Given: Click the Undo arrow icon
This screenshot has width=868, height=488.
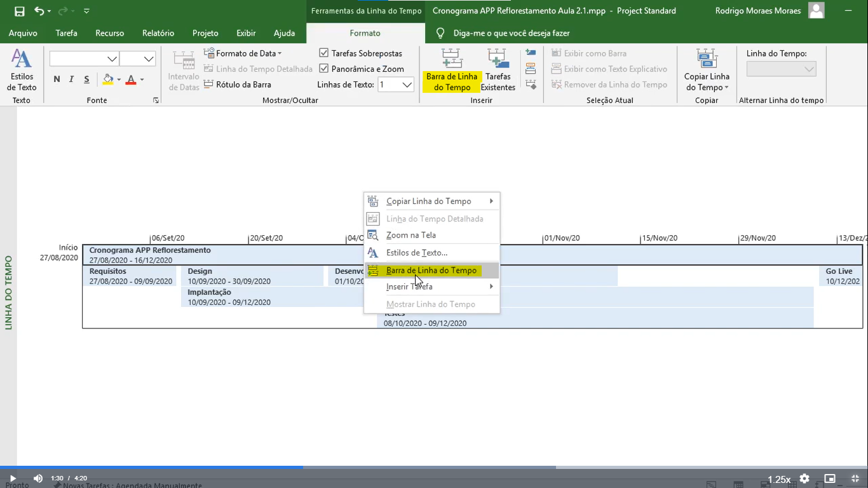Looking at the screenshot, I should click(39, 11).
